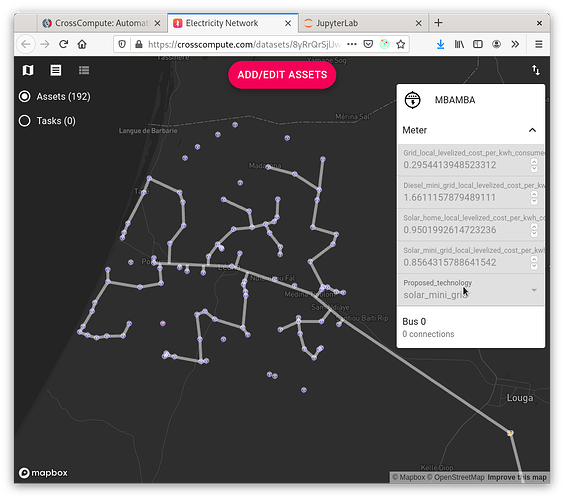Close the Electricity Network tab

coord(288,23)
